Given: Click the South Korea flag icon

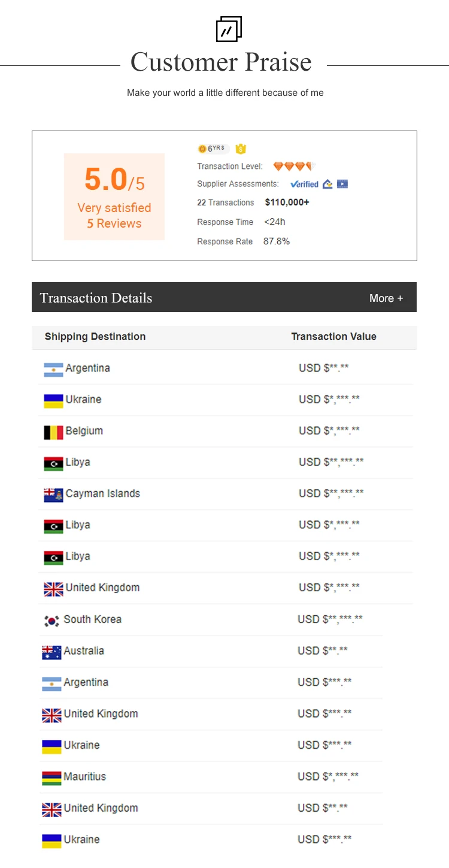Looking at the screenshot, I should click(51, 621).
